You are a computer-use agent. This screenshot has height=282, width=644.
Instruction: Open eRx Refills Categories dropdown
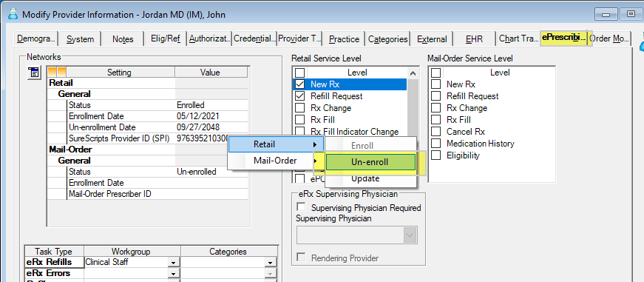(270, 263)
